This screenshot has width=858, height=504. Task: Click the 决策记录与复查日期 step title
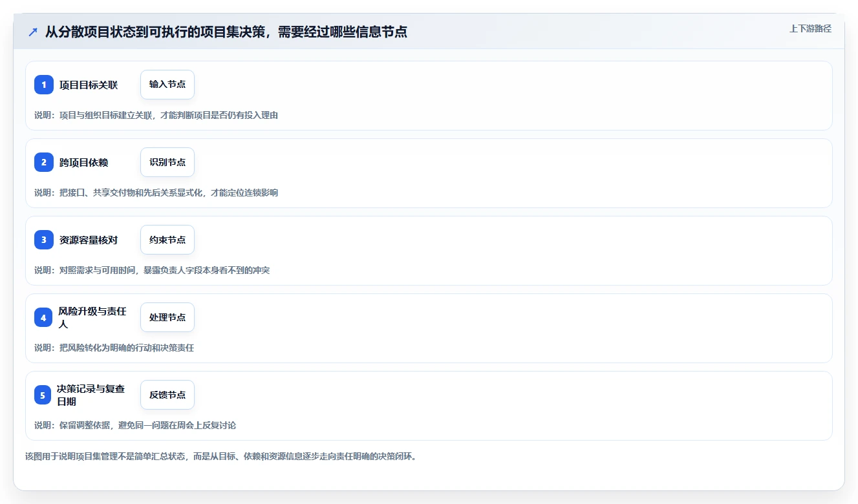(x=92, y=395)
